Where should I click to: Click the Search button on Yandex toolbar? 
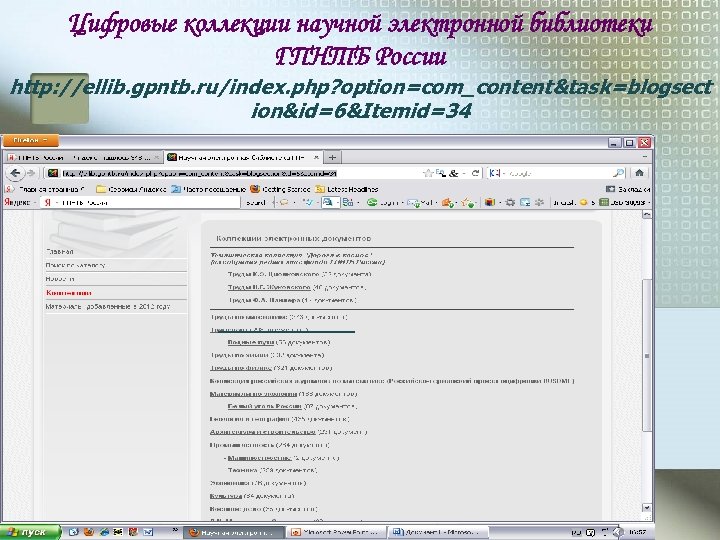[256, 202]
